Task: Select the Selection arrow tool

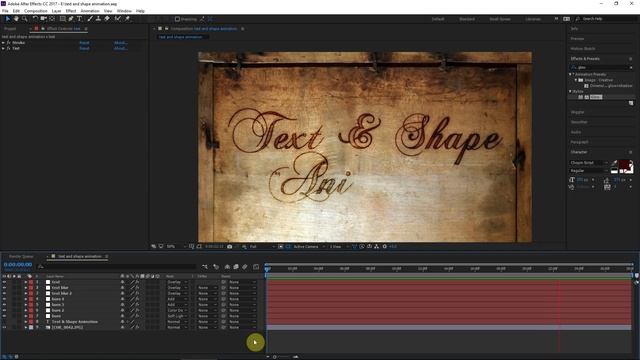Action: pos(7,19)
